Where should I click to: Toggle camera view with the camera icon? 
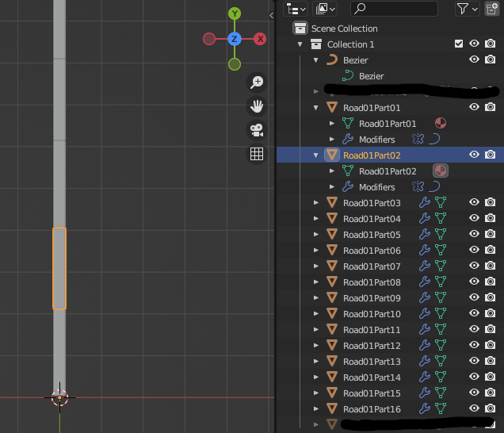click(257, 130)
